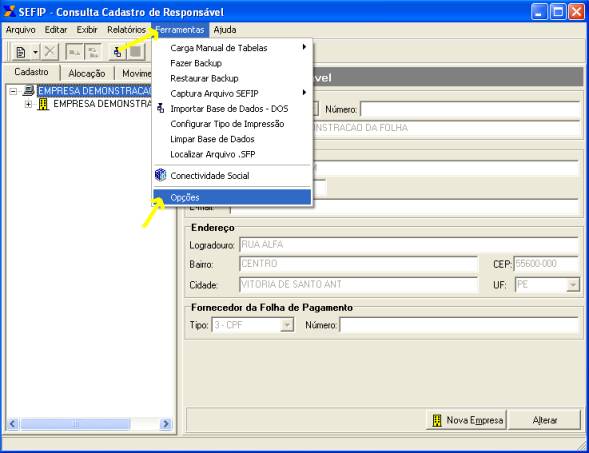Close the Ferramentas menu via its title

(x=180, y=30)
